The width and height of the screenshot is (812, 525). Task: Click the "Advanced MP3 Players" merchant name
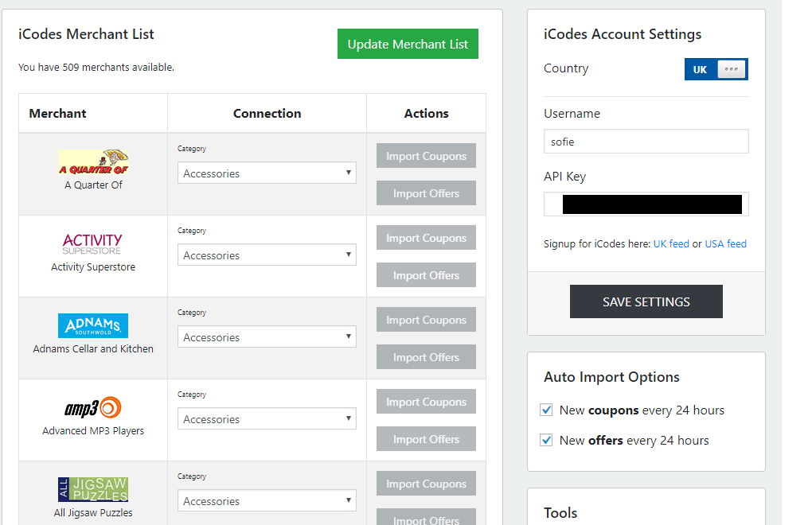click(x=93, y=430)
